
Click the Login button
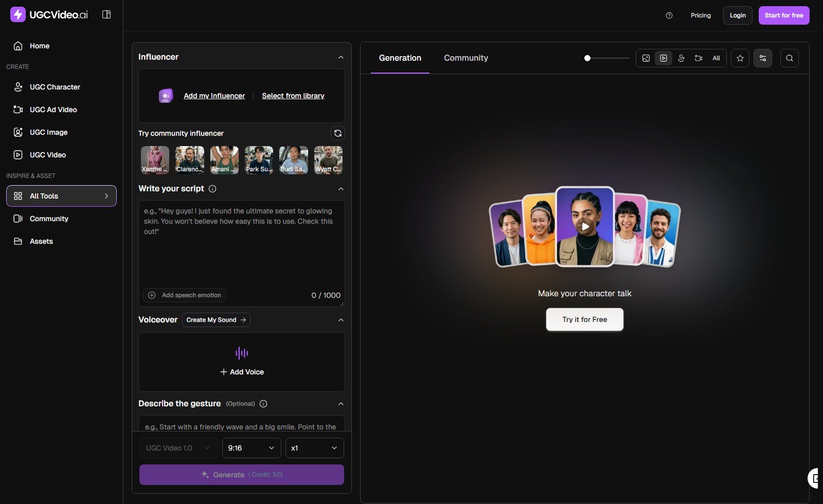click(x=738, y=15)
